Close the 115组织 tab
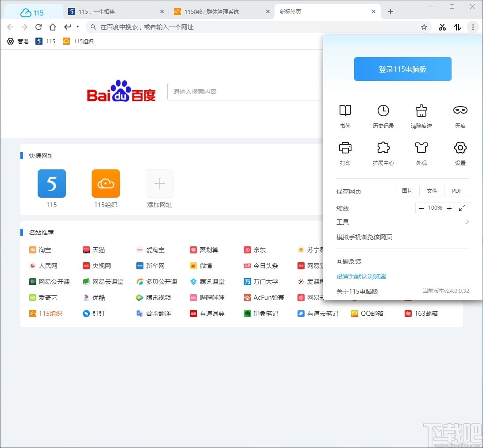Image resolution: width=483 pixels, height=448 pixels. click(x=268, y=11)
